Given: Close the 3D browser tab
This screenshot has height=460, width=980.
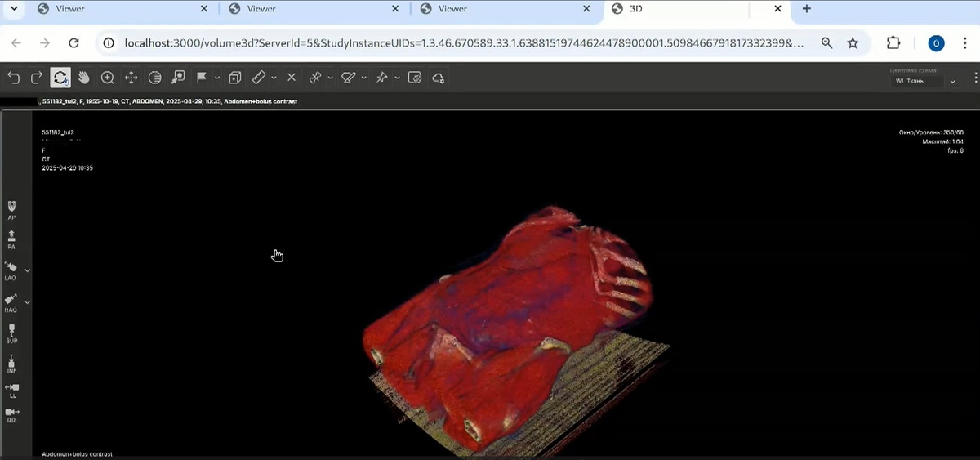Looking at the screenshot, I should click(777, 9).
